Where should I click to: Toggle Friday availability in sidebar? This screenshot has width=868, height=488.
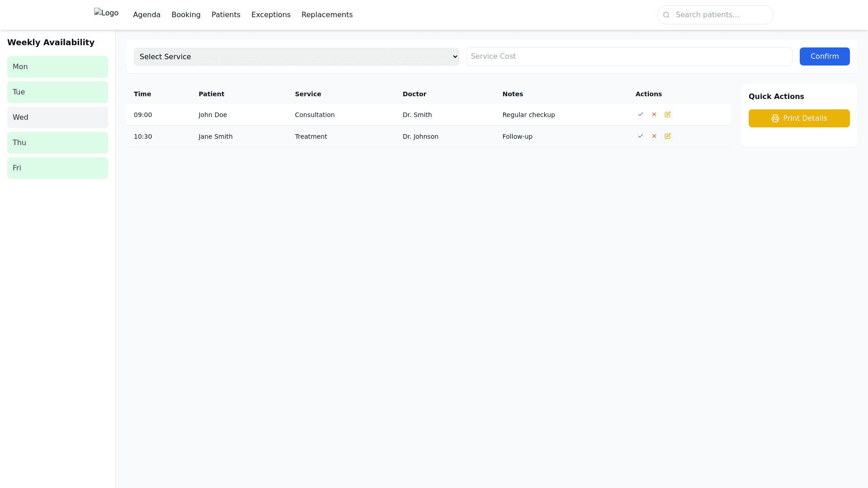[57, 168]
